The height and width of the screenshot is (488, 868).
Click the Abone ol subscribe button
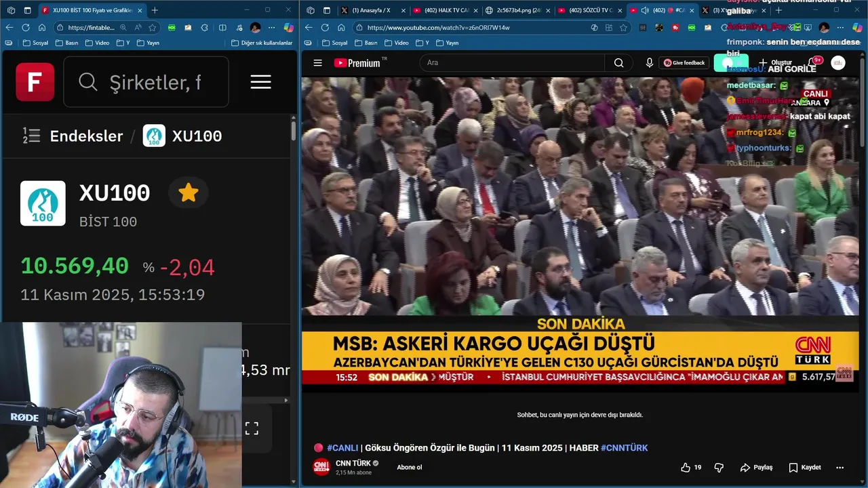[410, 467]
